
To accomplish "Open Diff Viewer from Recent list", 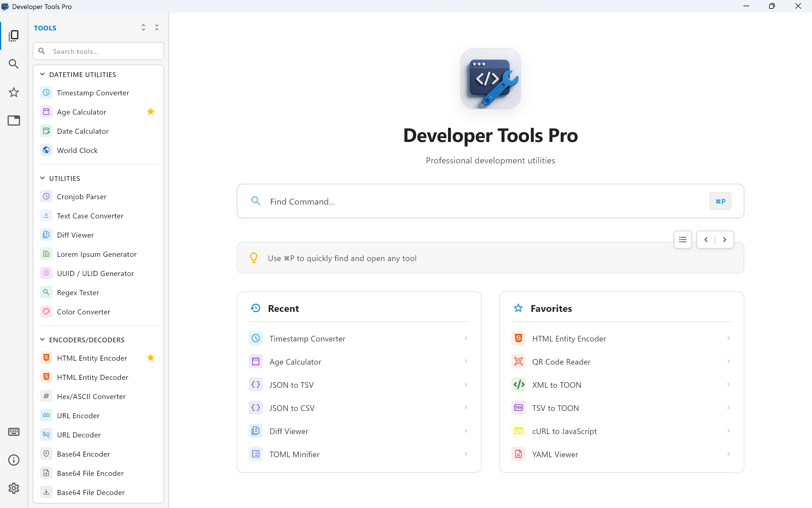I will (x=359, y=431).
